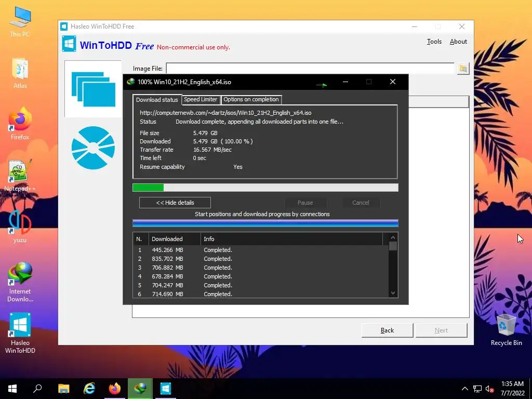The image size is (532, 399).
Task: Select connection row with 678.284 MB
Action: coord(261,276)
